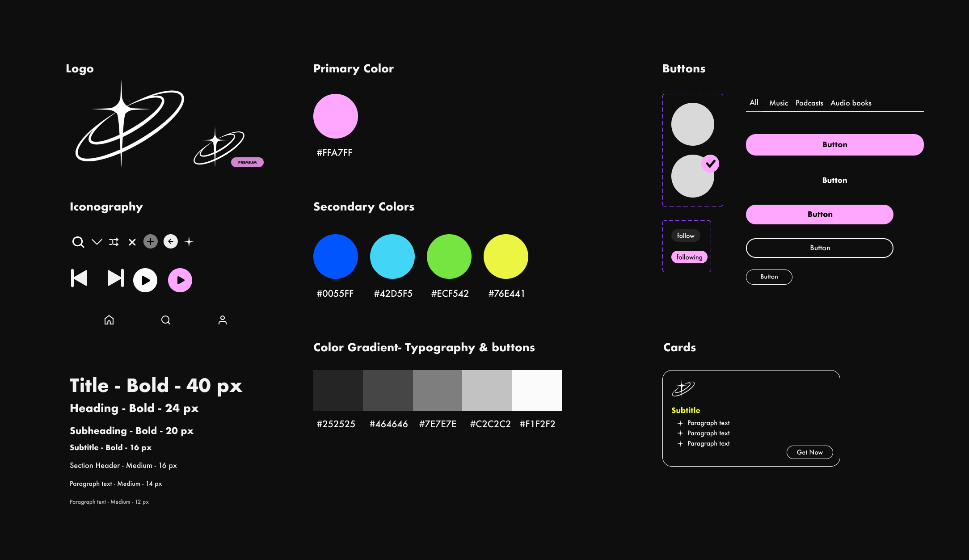Expand the downward chevron icon
Image resolution: width=969 pixels, height=560 pixels.
(x=97, y=242)
